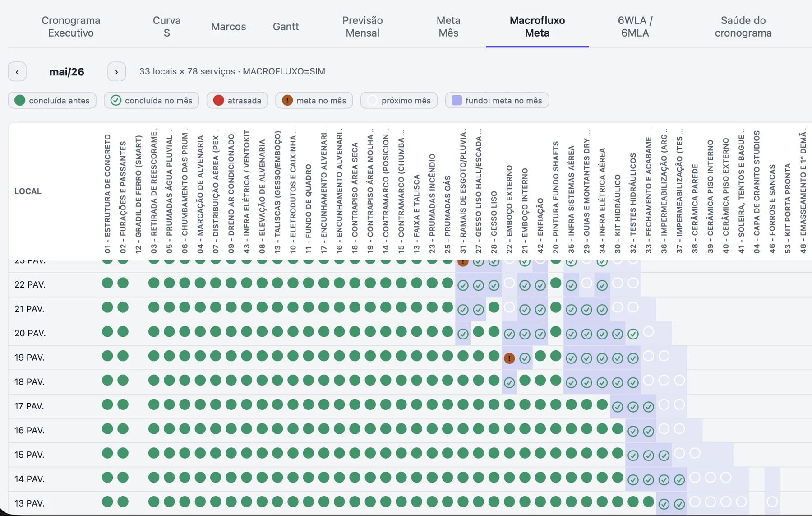Click 16 PAV. green dot under 02 Furações e Passantes
812x516 pixels.
click(123, 429)
